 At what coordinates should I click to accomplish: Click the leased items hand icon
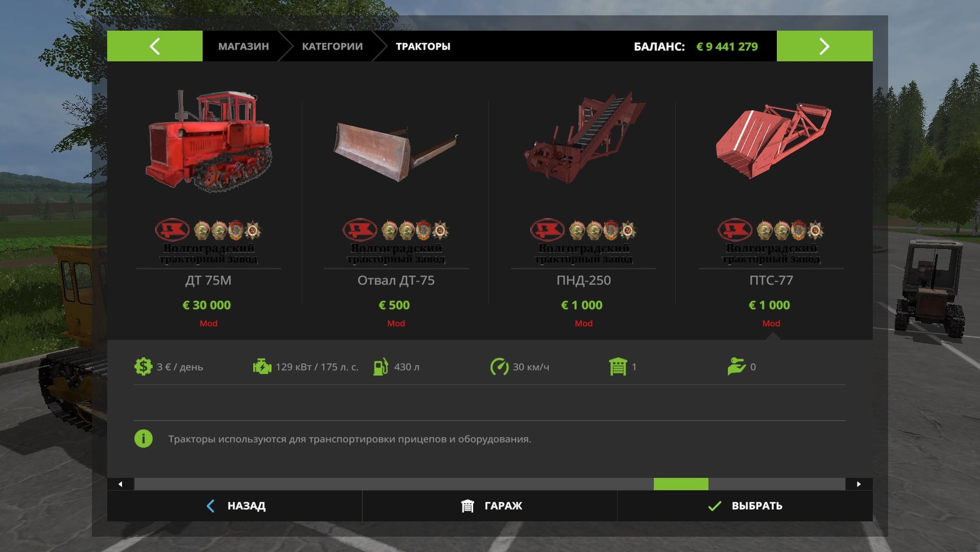(x=736, y=366)
